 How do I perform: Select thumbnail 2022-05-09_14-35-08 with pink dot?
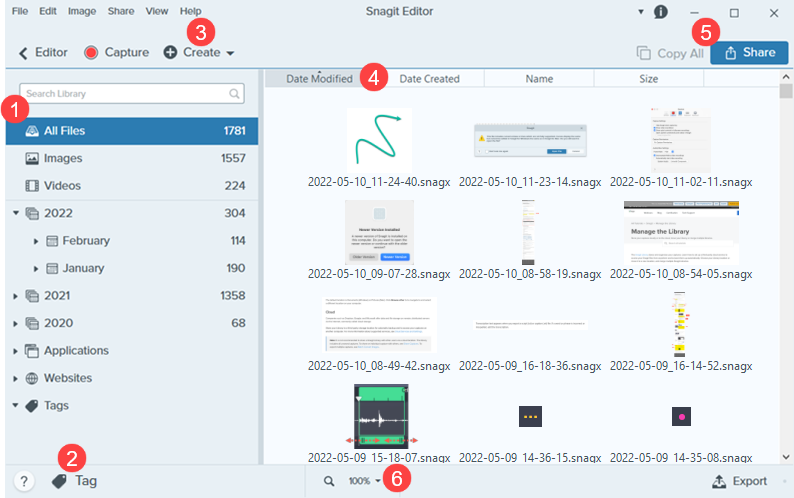[681, 416]
